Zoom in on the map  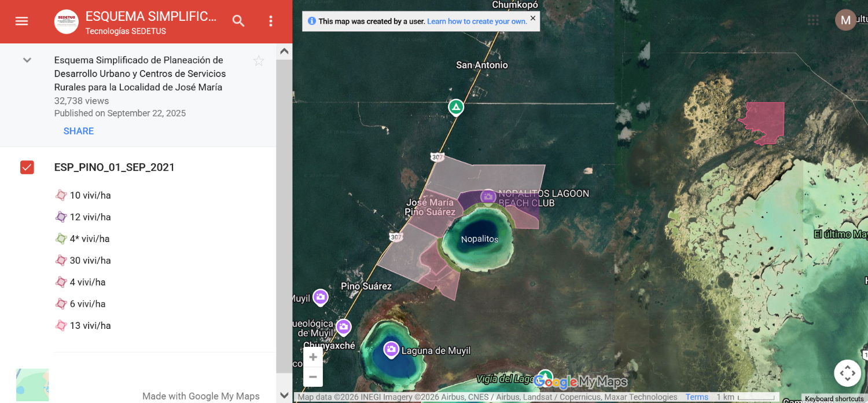[313, 357]
